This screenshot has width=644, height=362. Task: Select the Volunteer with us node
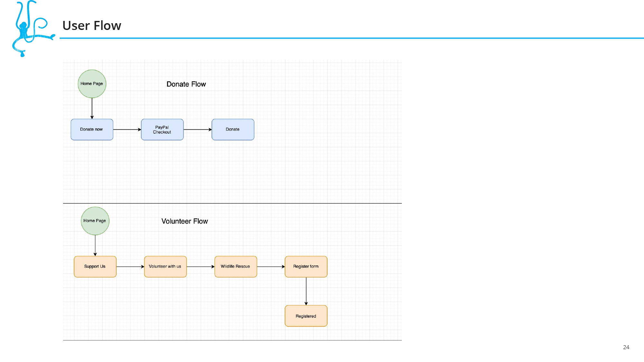166,267
